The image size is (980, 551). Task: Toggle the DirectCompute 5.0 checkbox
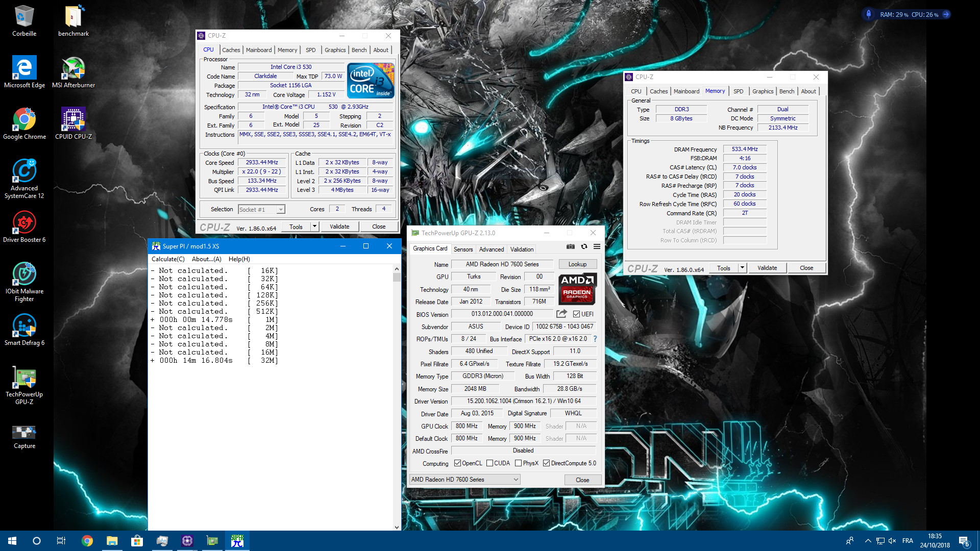(x=546, y=463)
